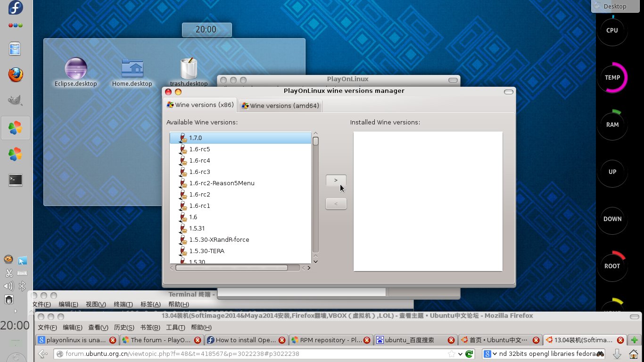
Task: Click the ROOT disk usage gauge
Action: [x=612, y=266]
